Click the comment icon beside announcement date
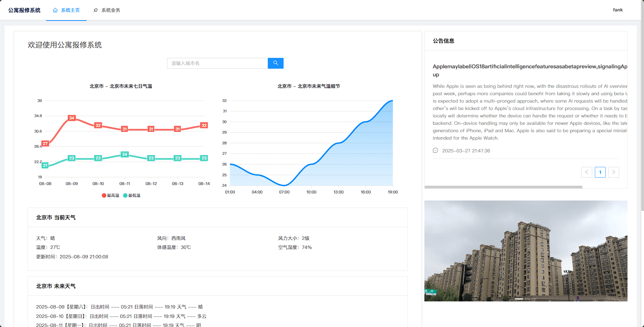644x327 pixels. point(435,150)
